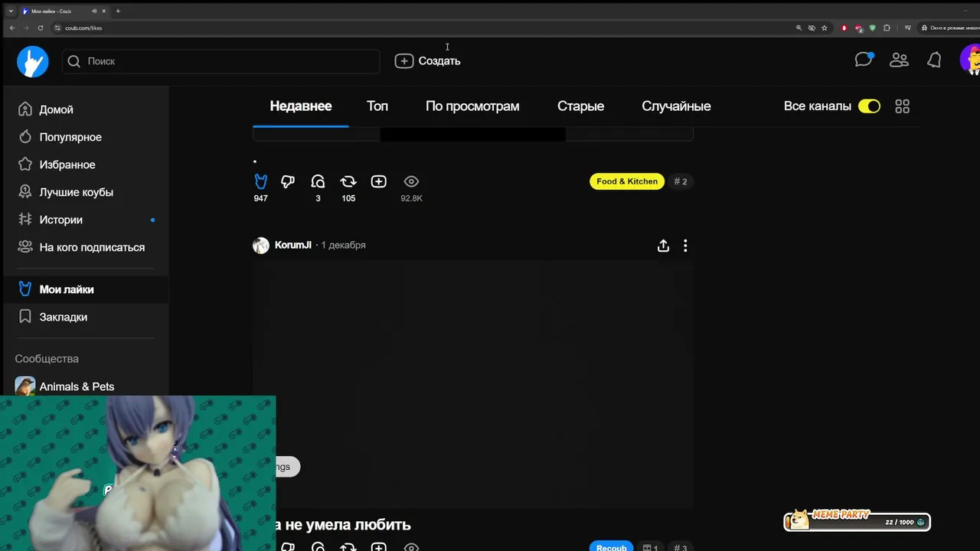The height and width of the screenshot is (551, 980).
Task: Open the Meme Party 22 / 1000 widget
Action: click(857, 521)
